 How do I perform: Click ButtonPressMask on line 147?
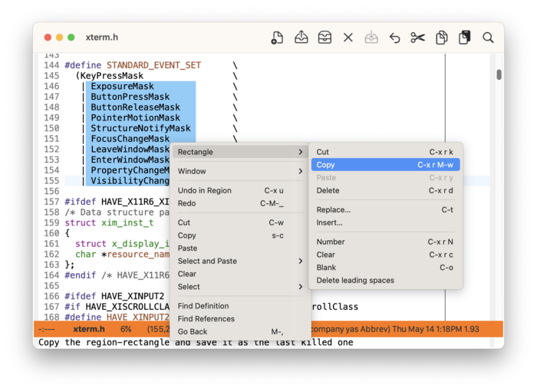(x=130, y=97)
